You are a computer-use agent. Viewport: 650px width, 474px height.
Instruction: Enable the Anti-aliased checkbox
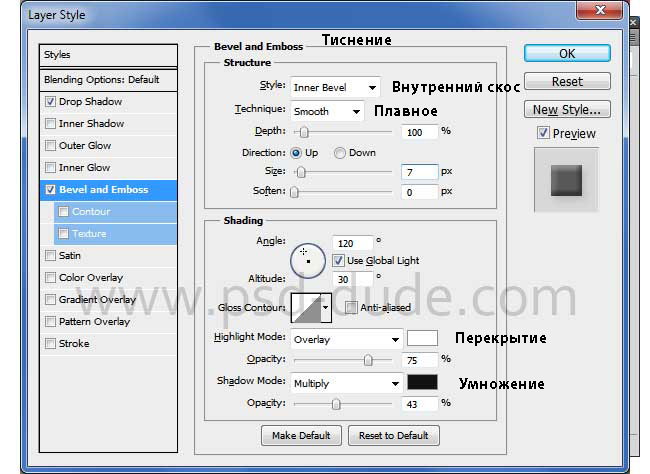click(351, 307)
